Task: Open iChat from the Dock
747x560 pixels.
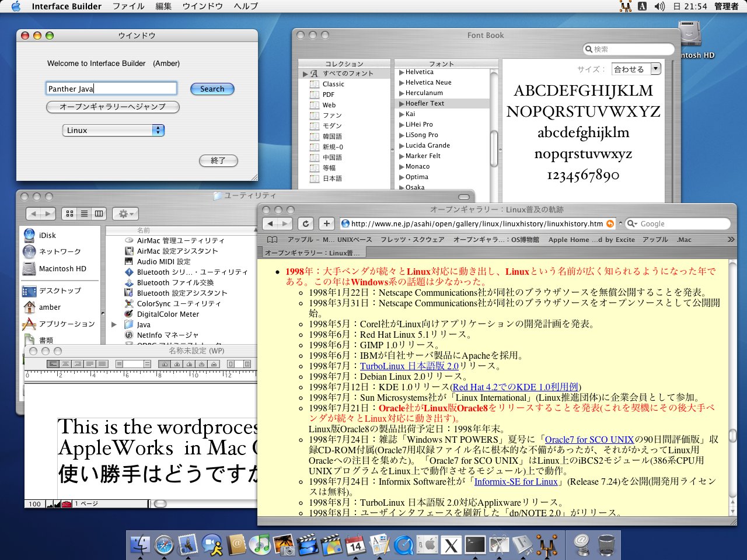Action: tap(212, 545)
